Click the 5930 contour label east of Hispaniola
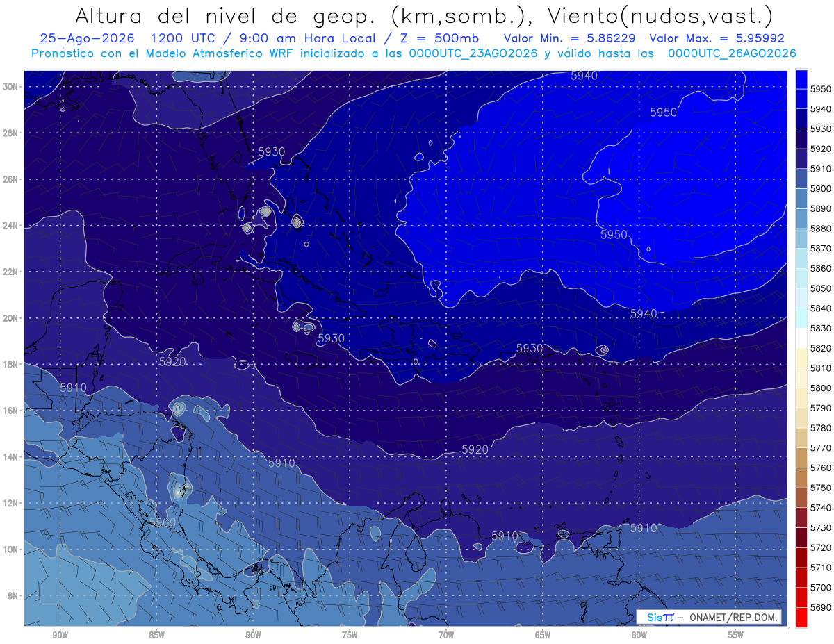 click(x=530, y=348)
